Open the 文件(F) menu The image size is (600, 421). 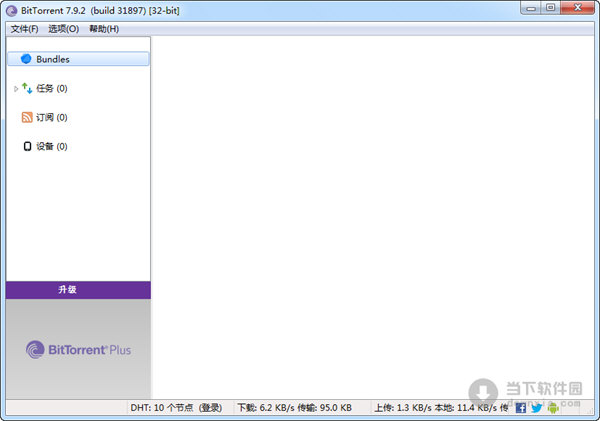click(24, 29)
